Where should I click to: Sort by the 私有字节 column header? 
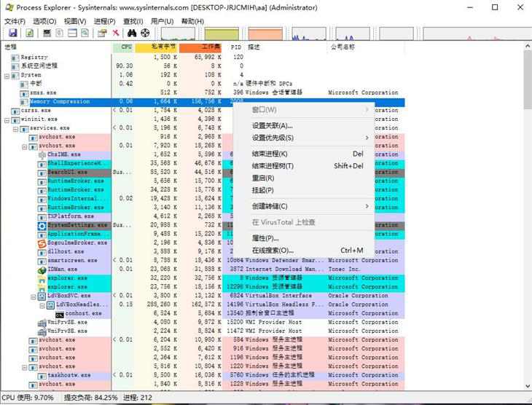point(157,47)
